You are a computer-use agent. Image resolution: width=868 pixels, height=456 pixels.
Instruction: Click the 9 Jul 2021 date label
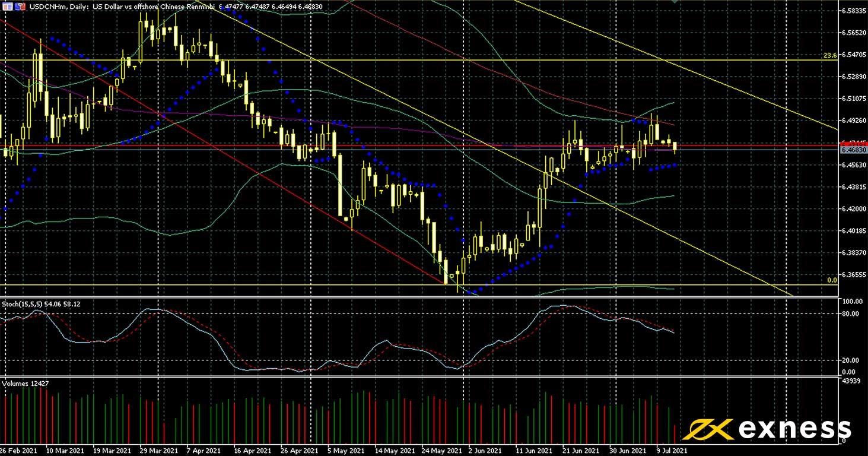point(672,451)
